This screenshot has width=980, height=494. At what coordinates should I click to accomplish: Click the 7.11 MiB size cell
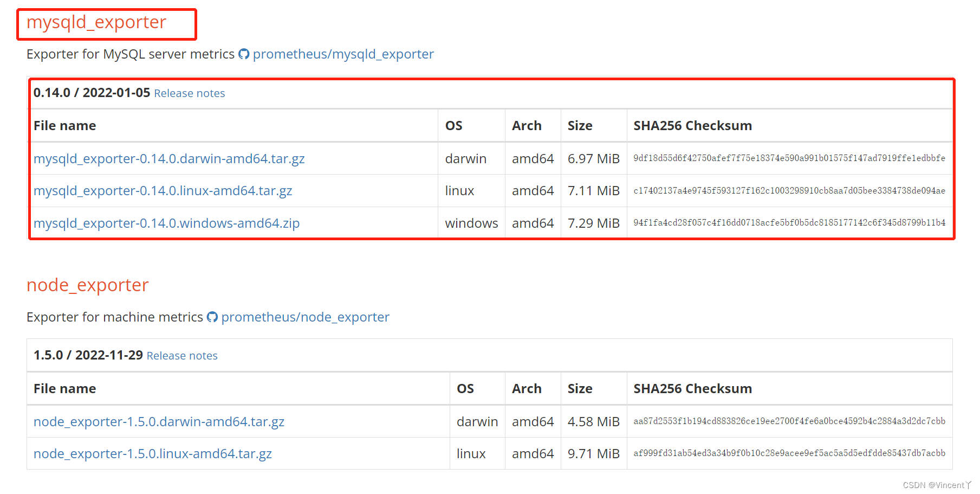pos(594,191)
